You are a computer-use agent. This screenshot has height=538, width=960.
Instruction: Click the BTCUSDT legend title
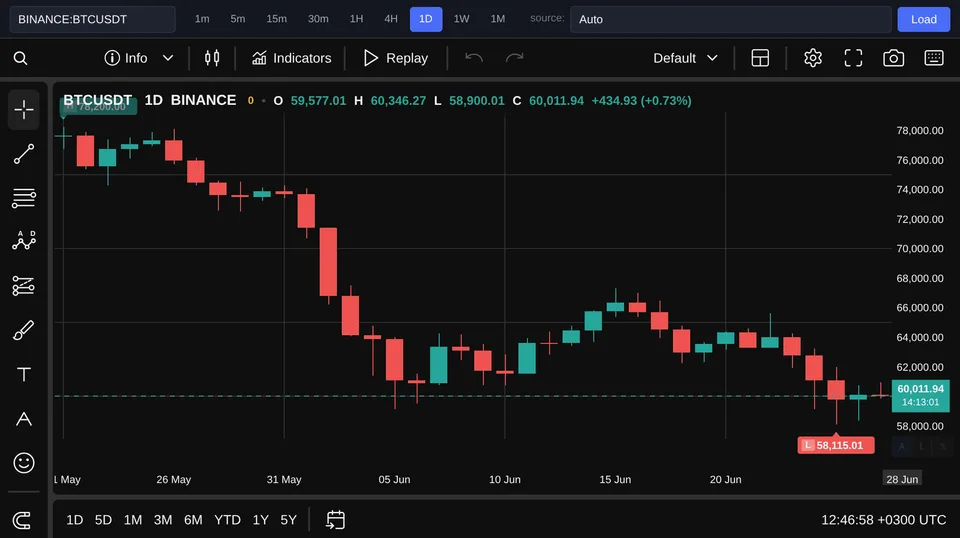[97, 100]
